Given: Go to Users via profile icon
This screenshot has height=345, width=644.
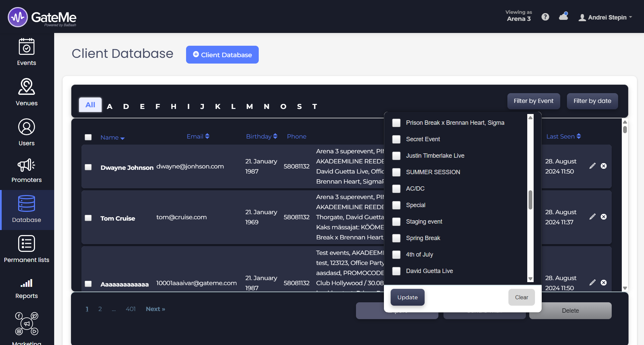Looking at the screenshot, I should tap(27, 127).
